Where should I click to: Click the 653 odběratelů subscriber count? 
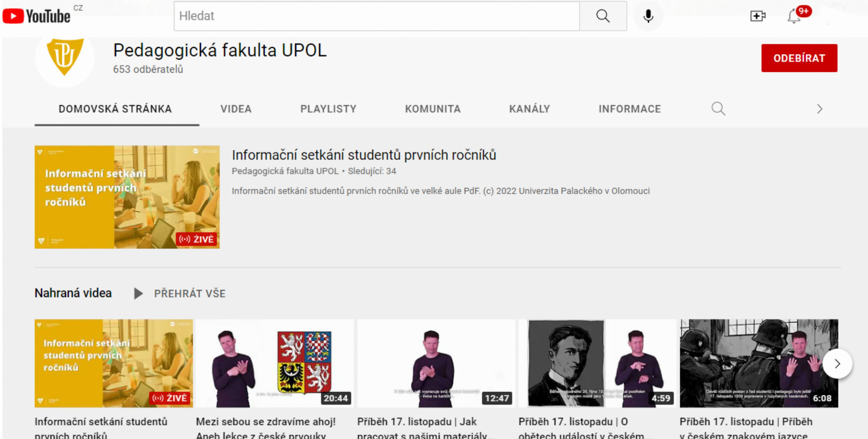148,69
